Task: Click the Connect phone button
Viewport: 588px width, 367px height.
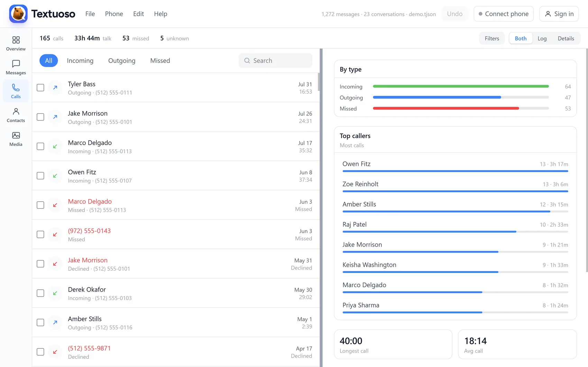Action: click(504, 14)
